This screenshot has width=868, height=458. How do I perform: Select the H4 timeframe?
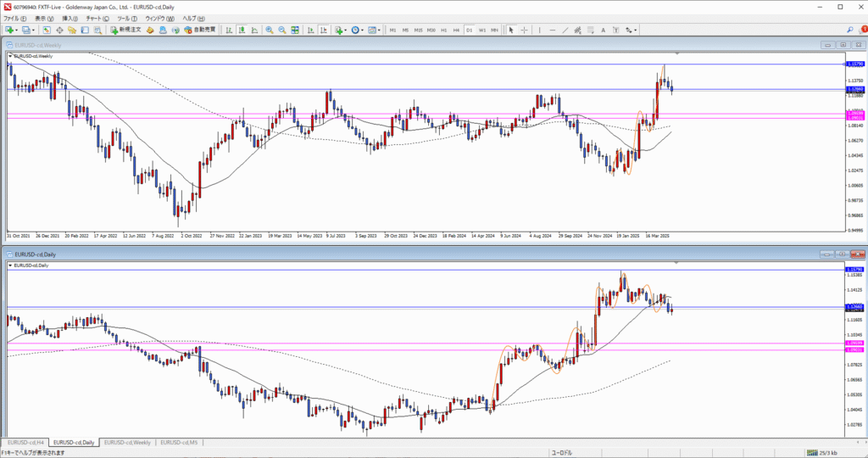pos(457,30)
